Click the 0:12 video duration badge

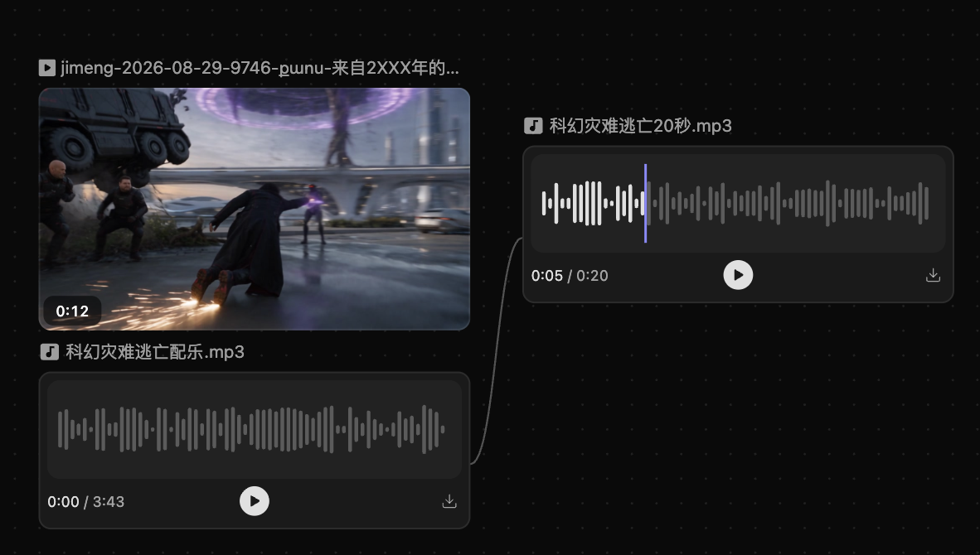(72, 311)
